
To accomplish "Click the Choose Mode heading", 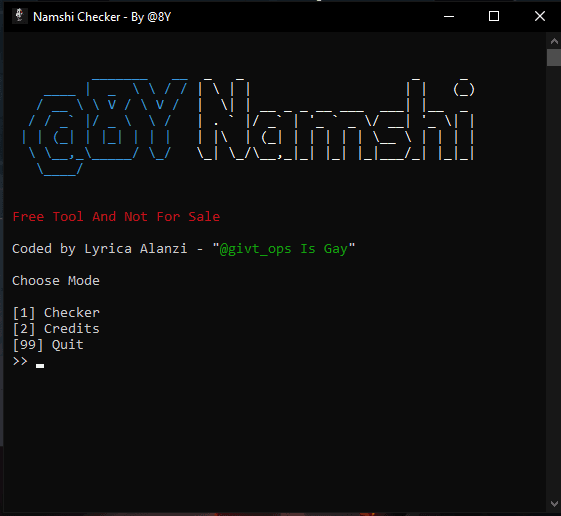I will click(x=56, y=281).
